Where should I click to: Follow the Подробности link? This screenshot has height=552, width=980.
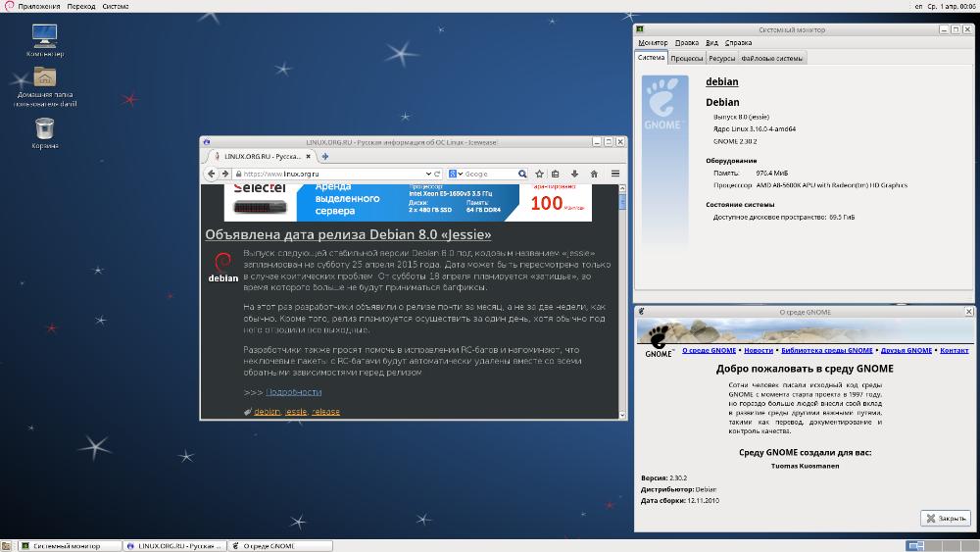click(x=294, y=392)
